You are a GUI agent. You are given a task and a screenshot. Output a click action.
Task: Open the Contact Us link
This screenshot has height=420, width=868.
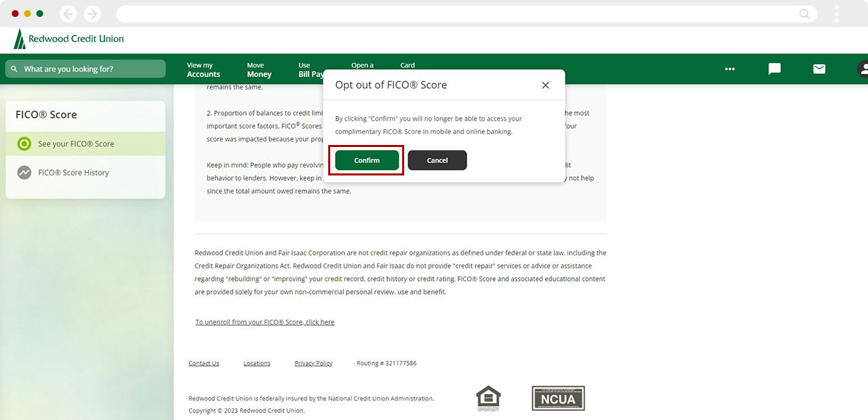click(203, 363)
